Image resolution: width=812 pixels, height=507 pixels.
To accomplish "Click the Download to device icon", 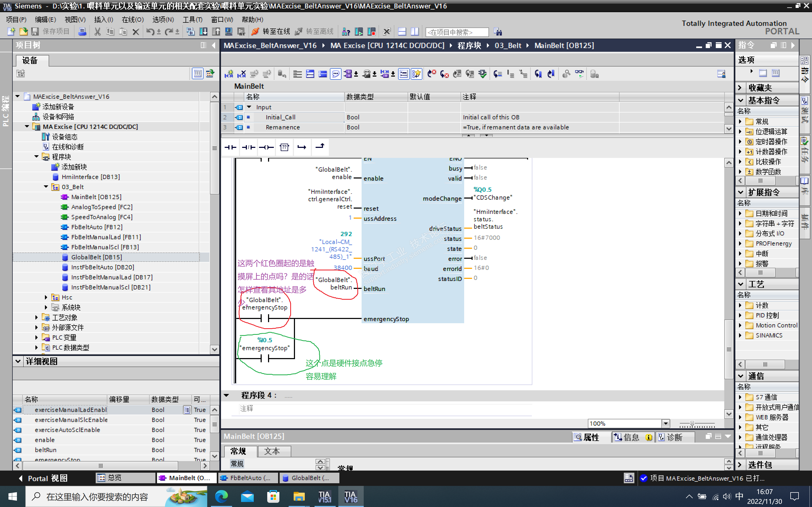I will click(x=203, y=32).
